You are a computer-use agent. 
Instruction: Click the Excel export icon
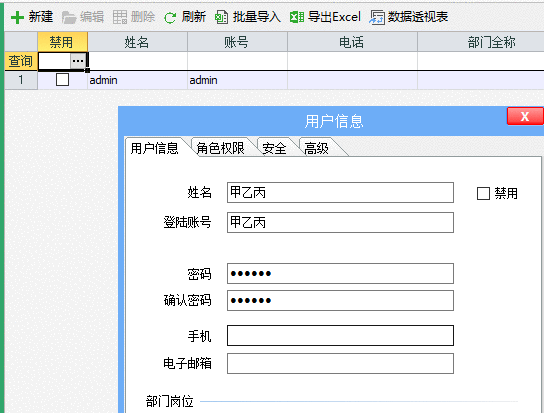[297, 17]
